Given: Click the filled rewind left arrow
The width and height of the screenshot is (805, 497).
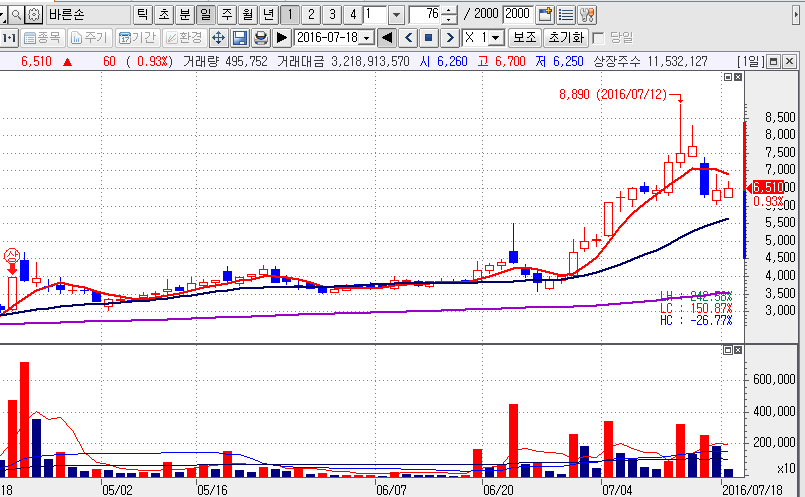Looking at the screenshot, I should click(x=387, y=37).
